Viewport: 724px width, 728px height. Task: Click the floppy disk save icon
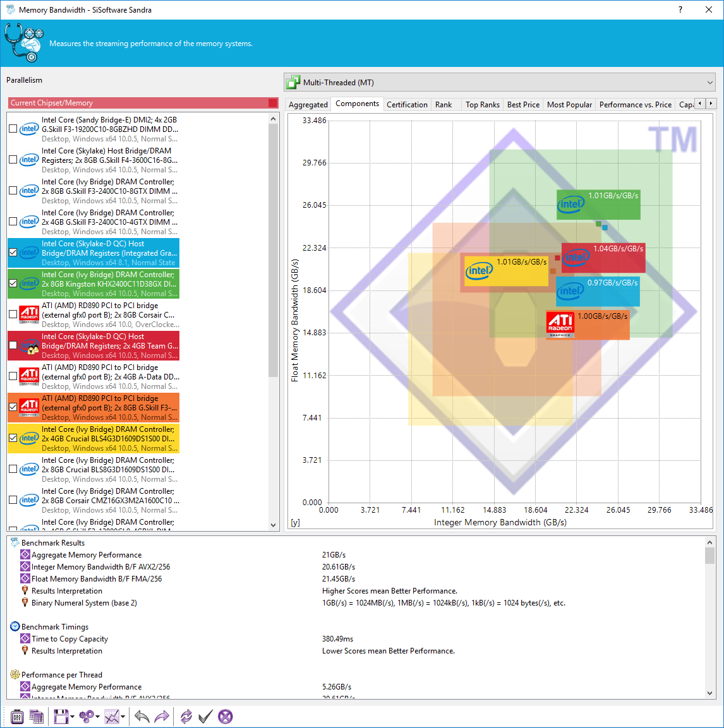tap(61, 717)
